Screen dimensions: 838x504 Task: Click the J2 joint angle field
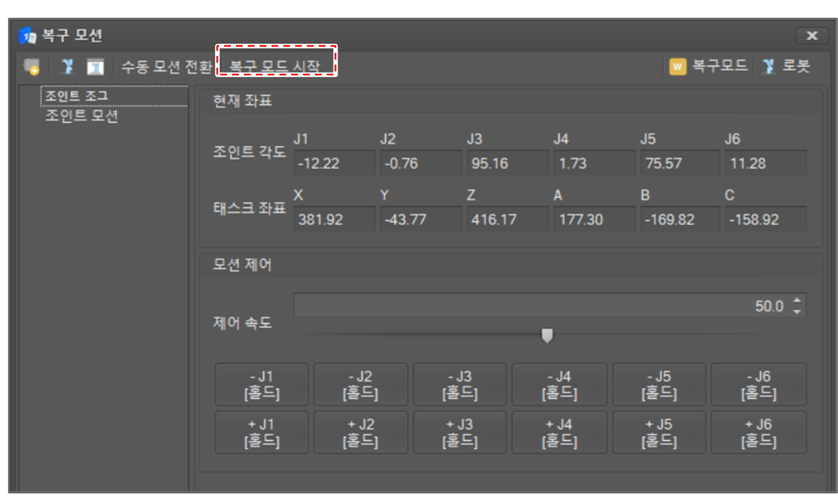(420, 163)
